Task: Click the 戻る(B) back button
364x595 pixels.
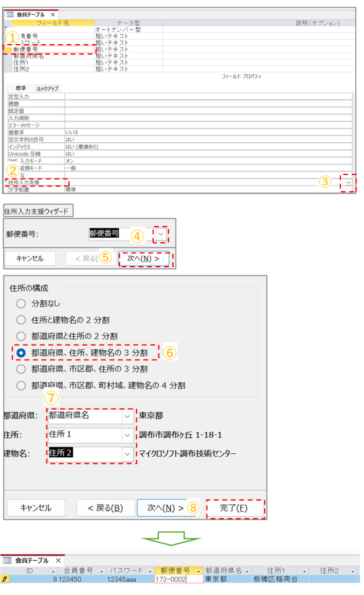Action: click(104, 508)
